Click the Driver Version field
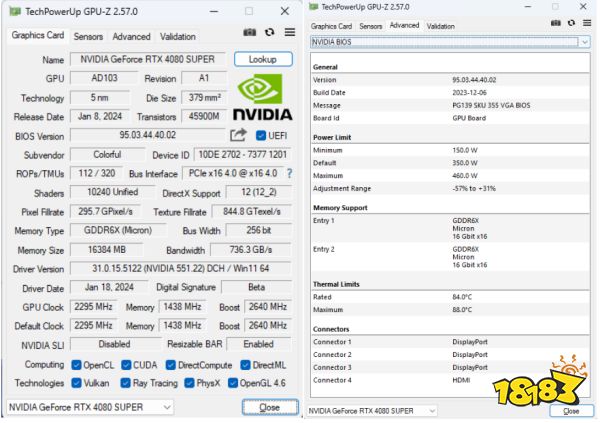Viewport: 600px width, 423px height. pyautogui.click(x=180, y=268)
